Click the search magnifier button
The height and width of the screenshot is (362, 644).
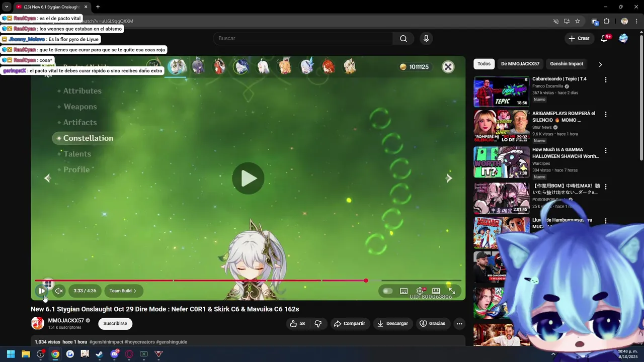(404, 39)
